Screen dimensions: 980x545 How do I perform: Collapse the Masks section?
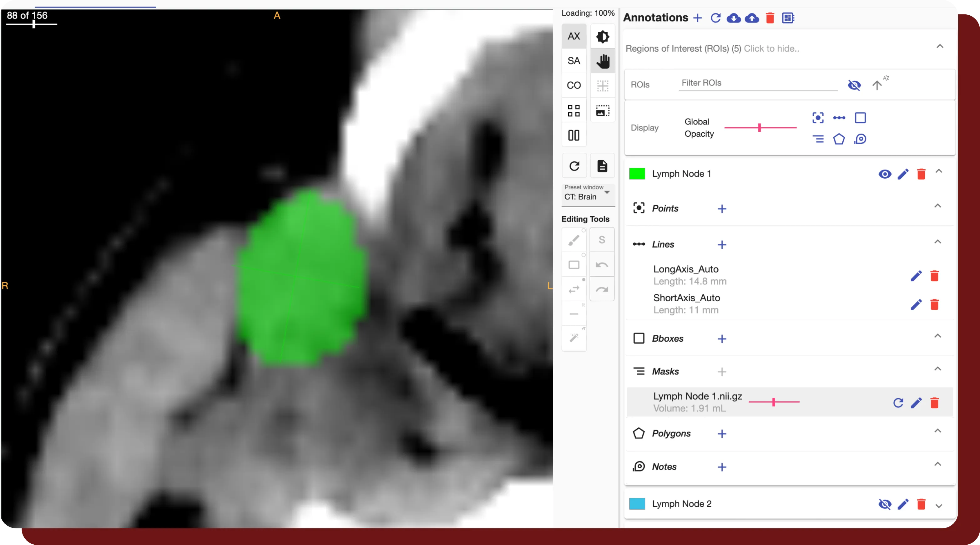[938, 369]
